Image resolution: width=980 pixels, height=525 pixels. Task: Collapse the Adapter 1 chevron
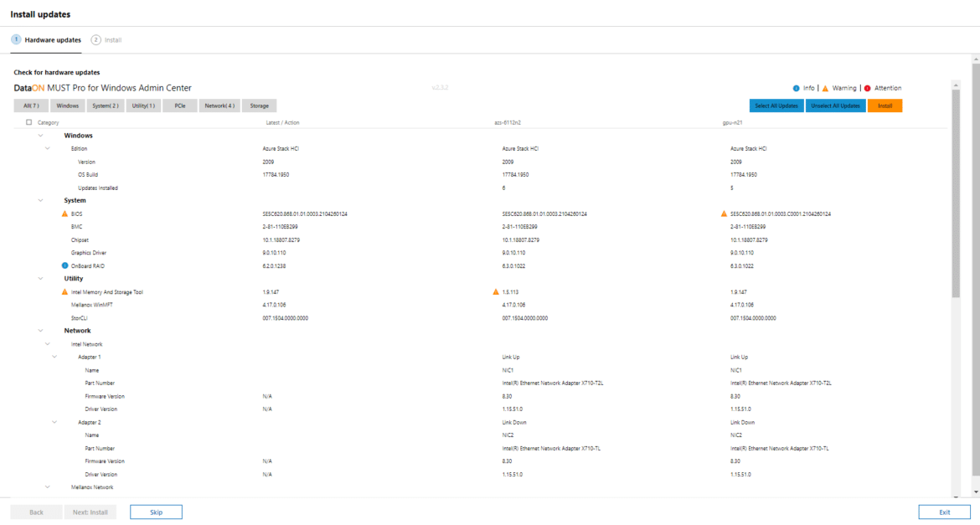[x=54, y=357]
